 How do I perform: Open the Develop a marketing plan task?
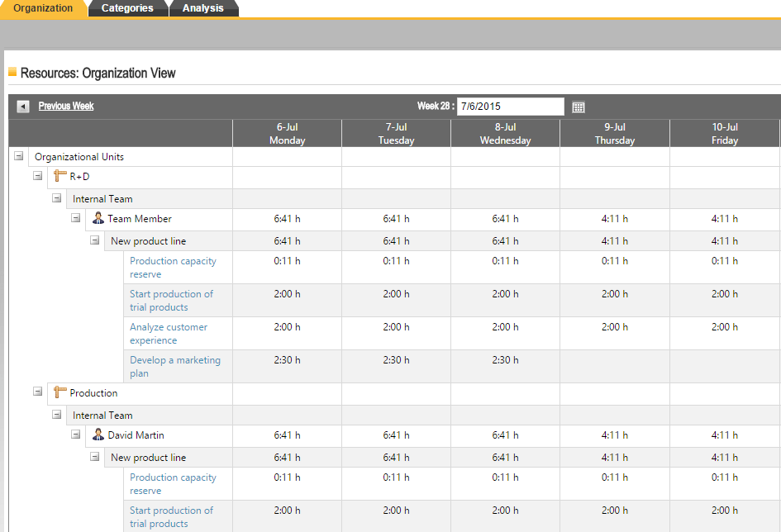click(174, 366)
